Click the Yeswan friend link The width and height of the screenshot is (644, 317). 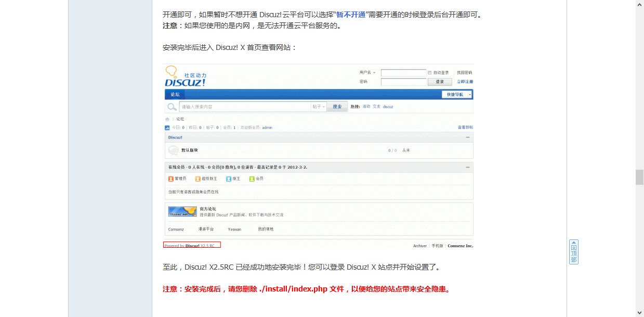click(x=234, y=229)
